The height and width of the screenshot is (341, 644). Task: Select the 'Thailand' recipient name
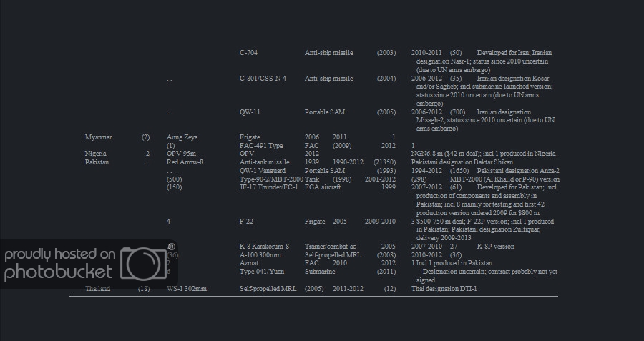(97, 289)
